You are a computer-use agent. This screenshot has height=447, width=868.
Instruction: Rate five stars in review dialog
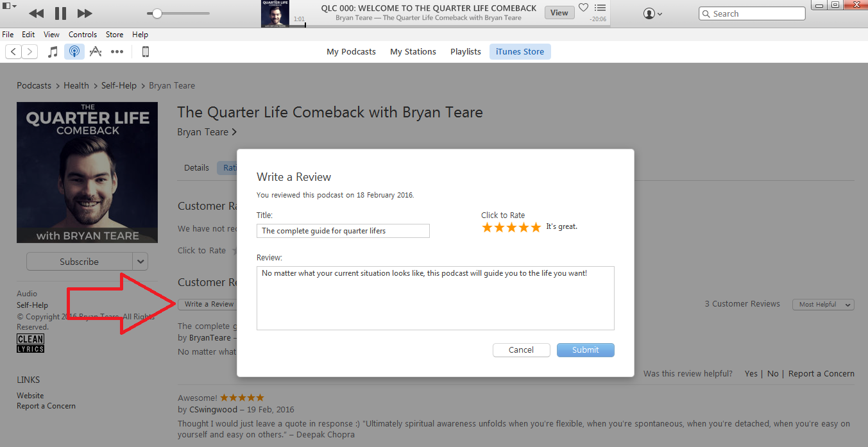[x=536, y=227]
